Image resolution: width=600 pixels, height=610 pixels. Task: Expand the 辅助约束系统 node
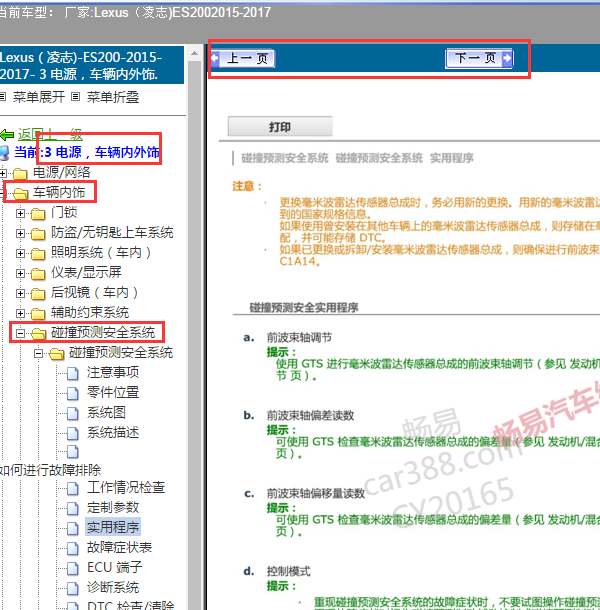click(20, 313)
